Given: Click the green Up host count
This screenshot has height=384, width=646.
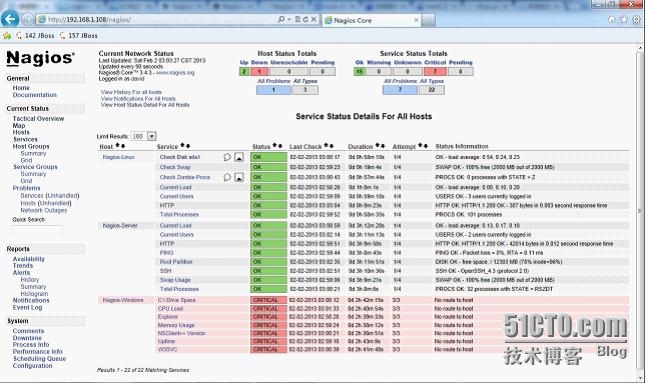Looking at the screenshot, I should [244, 72].
